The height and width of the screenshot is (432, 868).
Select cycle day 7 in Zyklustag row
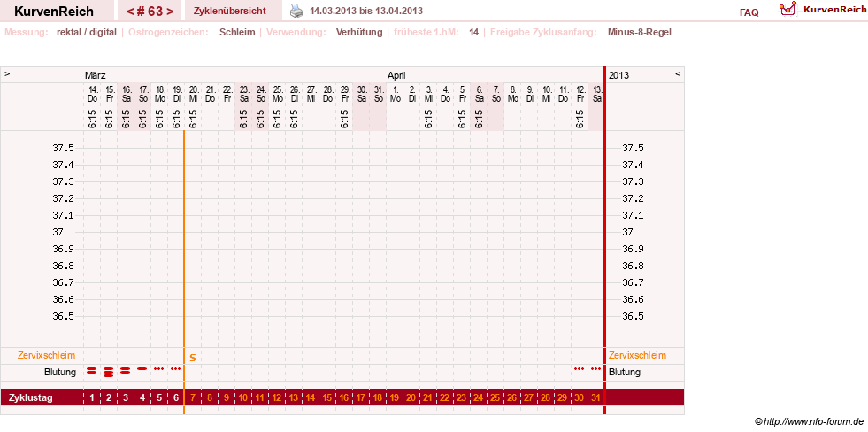(193, 397)
